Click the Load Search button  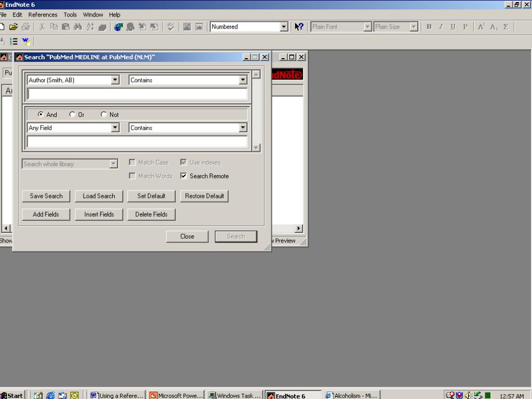(x=99, y=196)
